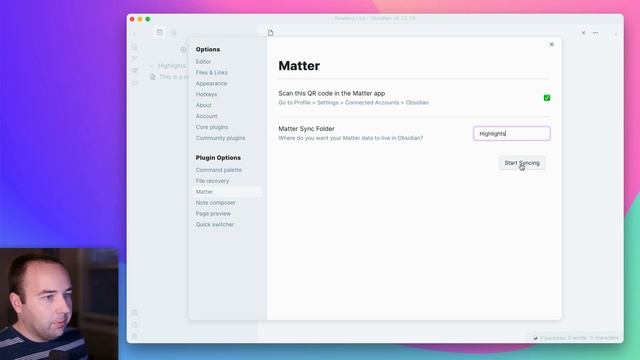Select Command palette plugin options
This screenshot has width=640, height=360.
click(218, 170)
